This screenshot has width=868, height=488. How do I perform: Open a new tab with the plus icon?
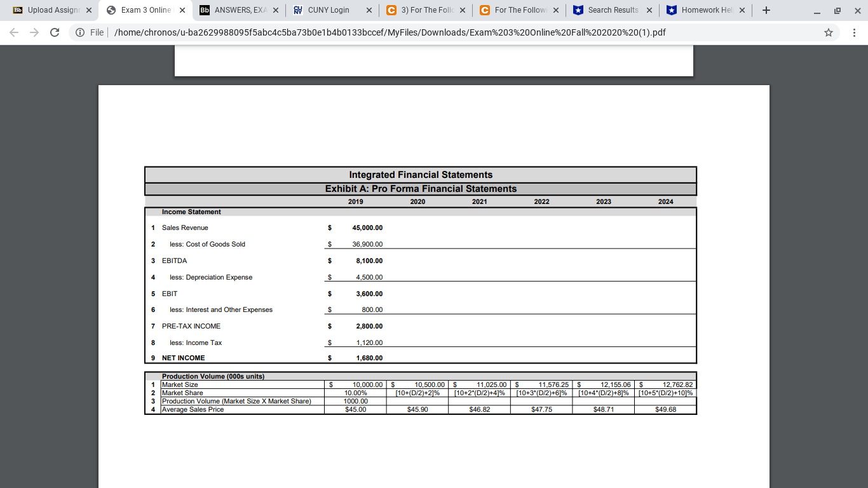766,10
